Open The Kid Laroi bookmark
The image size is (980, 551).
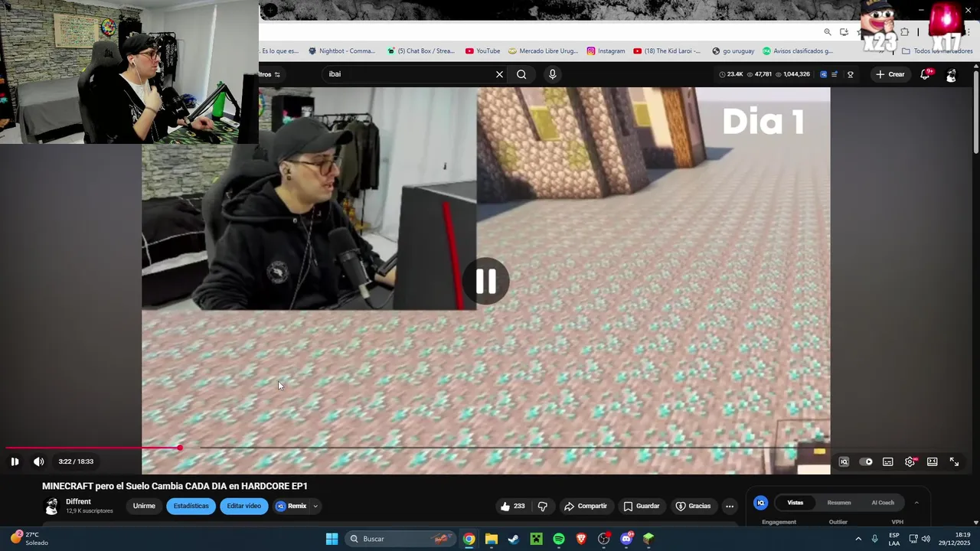667,51
